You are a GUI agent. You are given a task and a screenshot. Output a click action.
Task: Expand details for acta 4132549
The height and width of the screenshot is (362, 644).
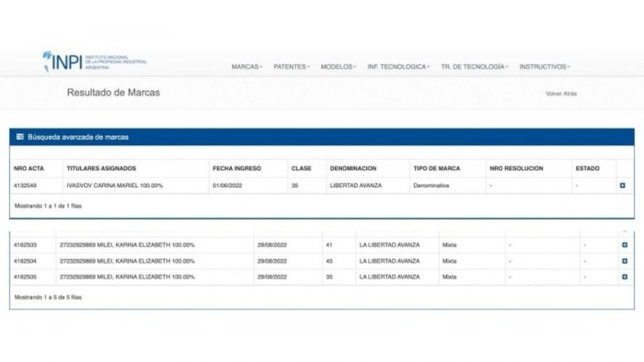pos(623,186)
